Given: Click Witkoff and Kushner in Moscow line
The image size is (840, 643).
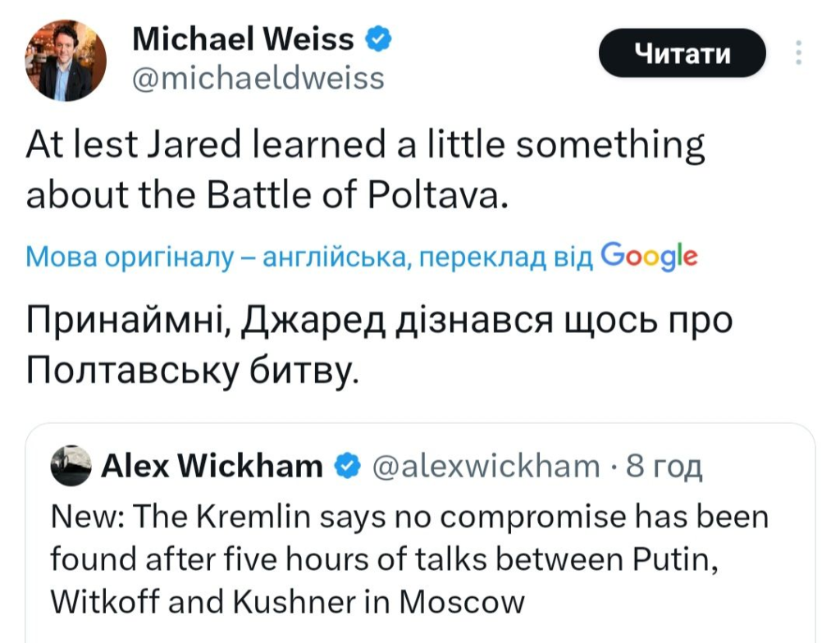Looking at the screenshot, I should [x=287, y=603].
